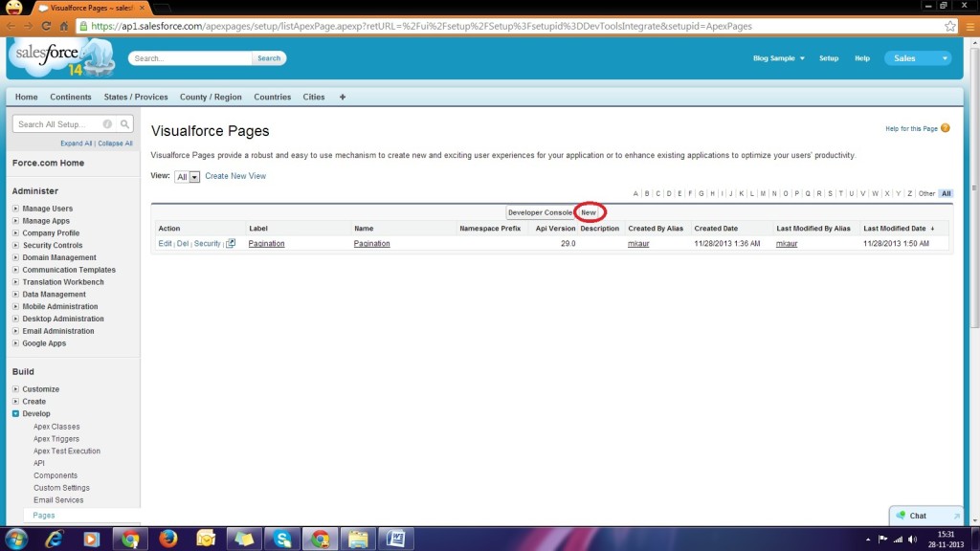Image resolution: width=980 pixels, height=551 pixels.
Task: Open Microsoft Word from the taskbar
Action: tap(396, 539)
